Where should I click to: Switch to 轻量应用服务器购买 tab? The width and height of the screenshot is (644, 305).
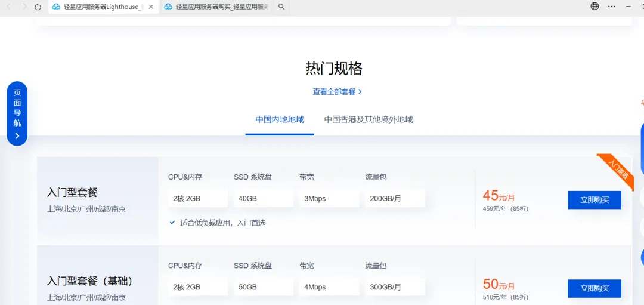click(x=216, y=7)
